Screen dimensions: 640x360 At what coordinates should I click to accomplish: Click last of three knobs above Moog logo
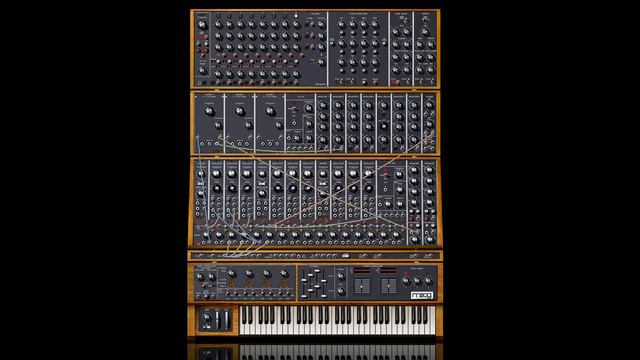pos(429,280)
